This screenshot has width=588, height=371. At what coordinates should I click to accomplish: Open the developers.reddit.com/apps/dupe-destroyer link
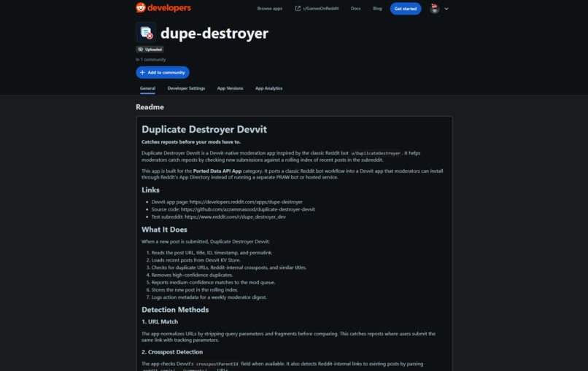(x=246, y=202)
